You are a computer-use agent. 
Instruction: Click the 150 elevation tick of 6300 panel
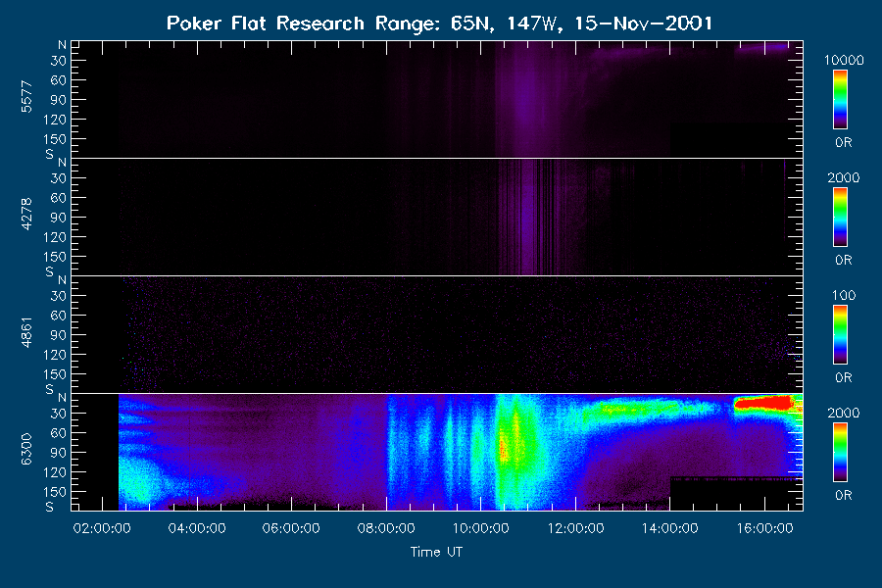55,492
